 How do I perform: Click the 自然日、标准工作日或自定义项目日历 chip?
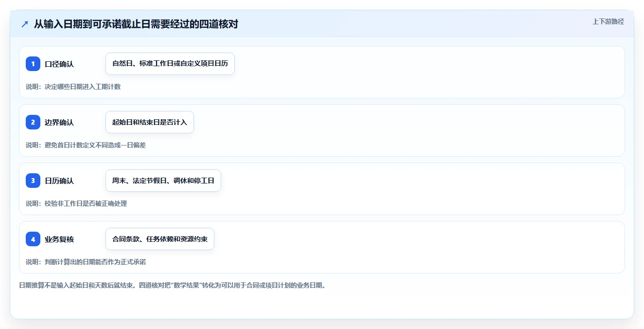pyautogui.click(x=170, y=64)
